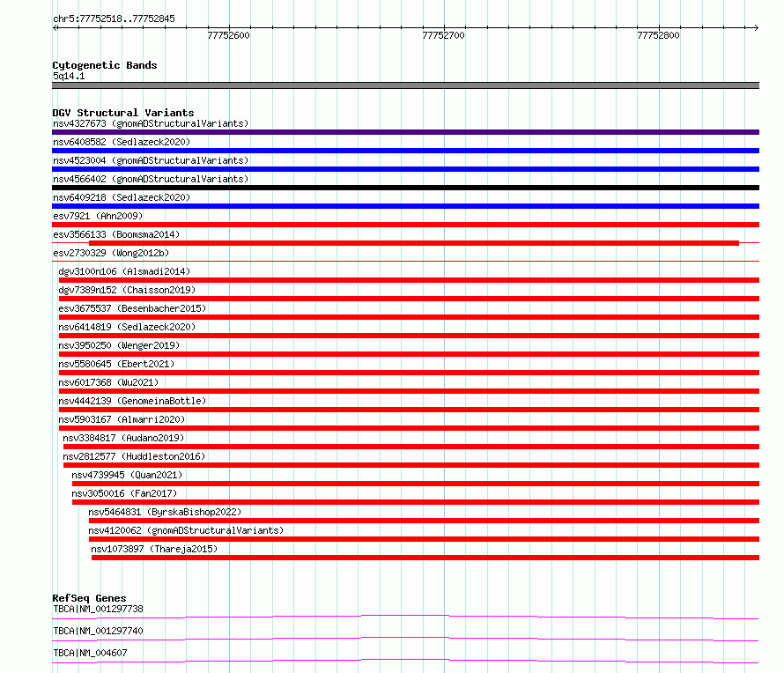Click the esv3566133 (Boomsma2014) label
The height and width of the screenshot is (673, 784).
coord(116,234)
